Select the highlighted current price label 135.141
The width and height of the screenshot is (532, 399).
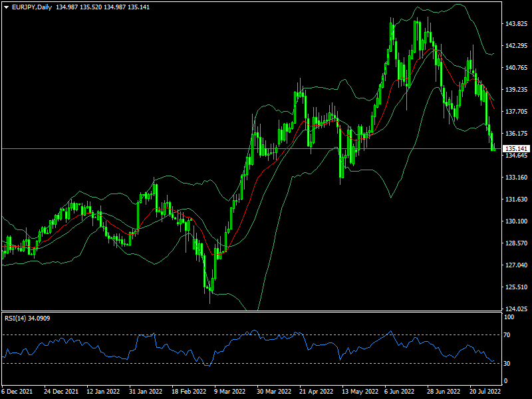tap(517, 148)
